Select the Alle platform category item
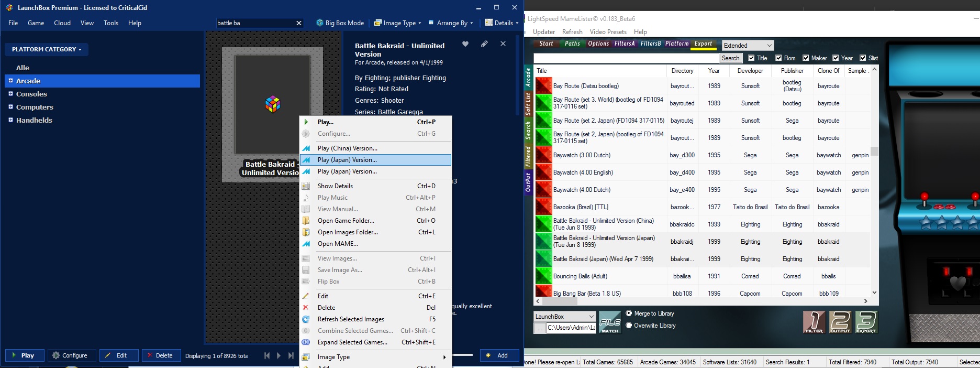 click(23, 68)
